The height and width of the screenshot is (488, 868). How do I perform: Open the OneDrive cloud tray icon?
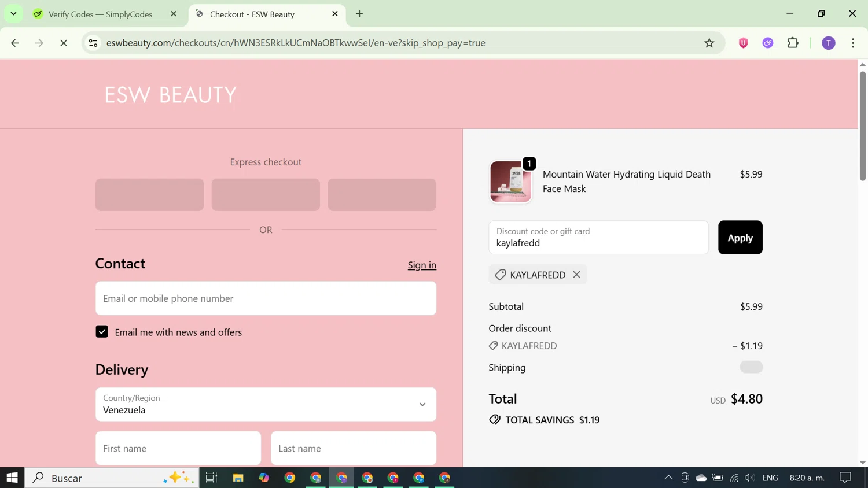tap(701, 478)
